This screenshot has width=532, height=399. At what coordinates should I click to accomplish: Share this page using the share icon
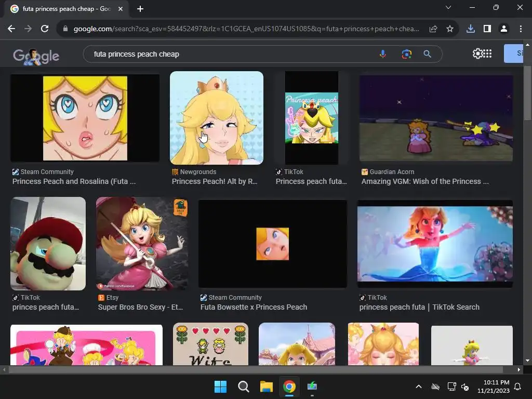(433, 29)
